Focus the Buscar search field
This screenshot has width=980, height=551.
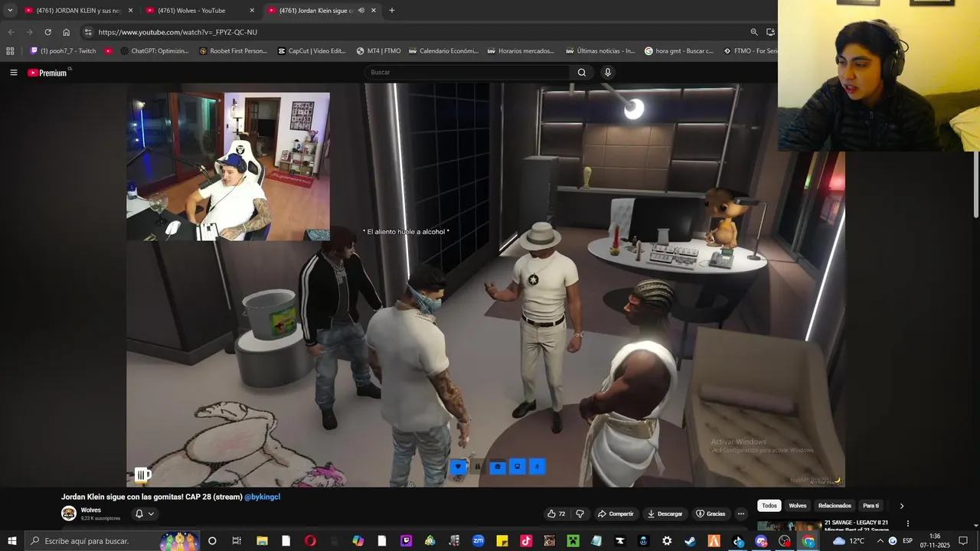click(x=467, y=73)
